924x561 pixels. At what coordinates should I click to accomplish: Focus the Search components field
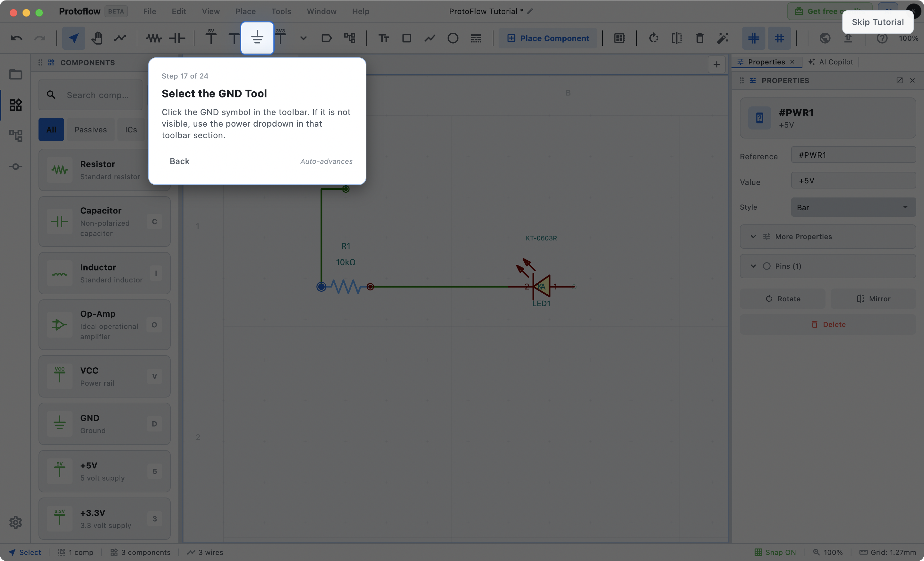91,95
